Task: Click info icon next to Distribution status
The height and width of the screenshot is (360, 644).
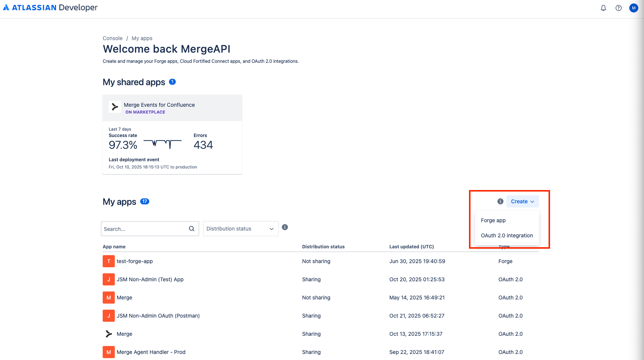Action: tap(285, 227)
